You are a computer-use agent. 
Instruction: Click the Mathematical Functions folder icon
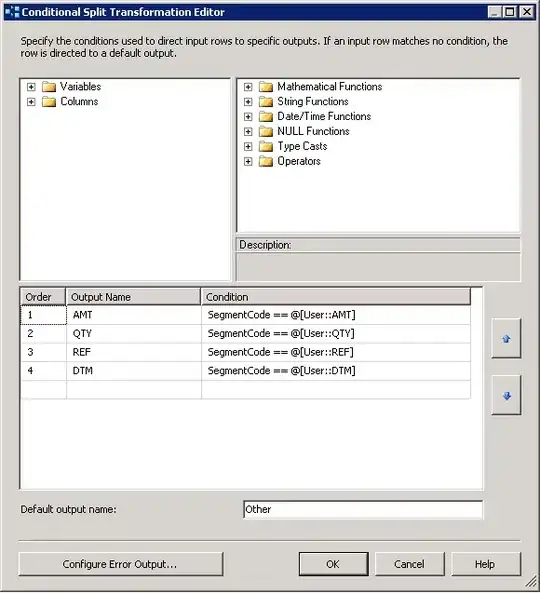(x=266, y=87)
